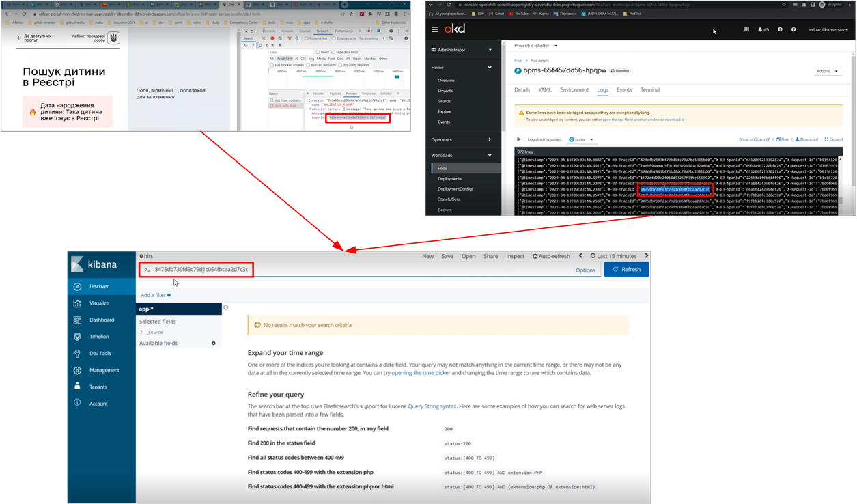Open Available fields gear settings

(x=214, y=343)
